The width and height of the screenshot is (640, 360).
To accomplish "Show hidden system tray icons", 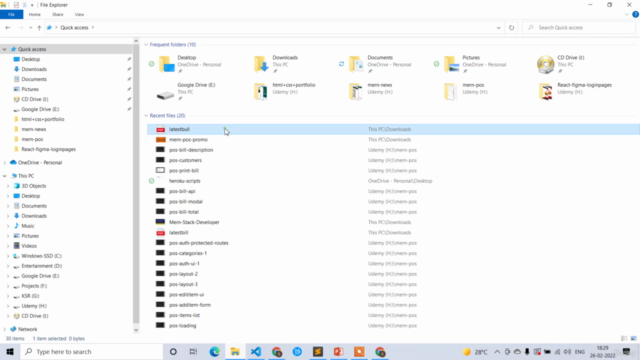I will tap(497, 352).
